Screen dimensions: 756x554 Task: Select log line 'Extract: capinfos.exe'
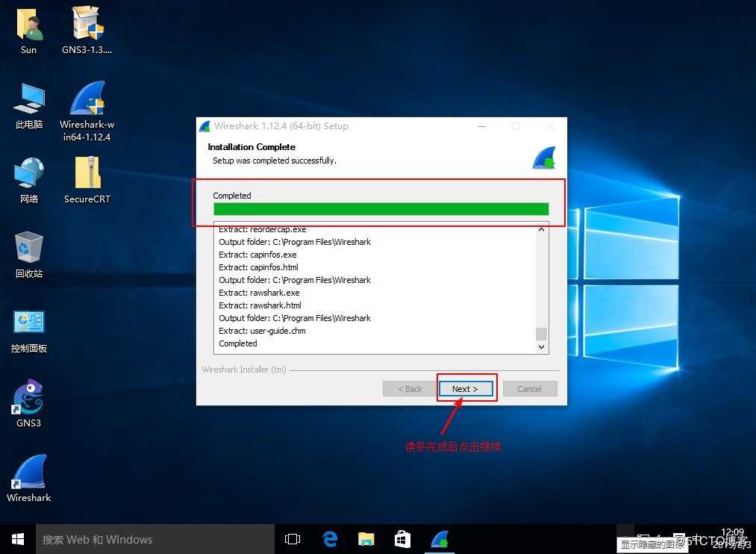click(x=257, y=255)
